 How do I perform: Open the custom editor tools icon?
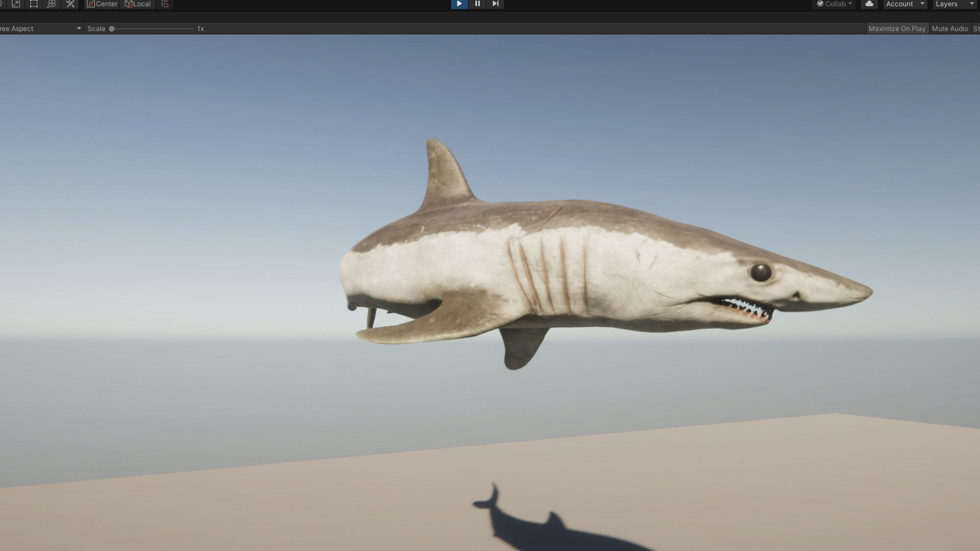tap(70, 4)
